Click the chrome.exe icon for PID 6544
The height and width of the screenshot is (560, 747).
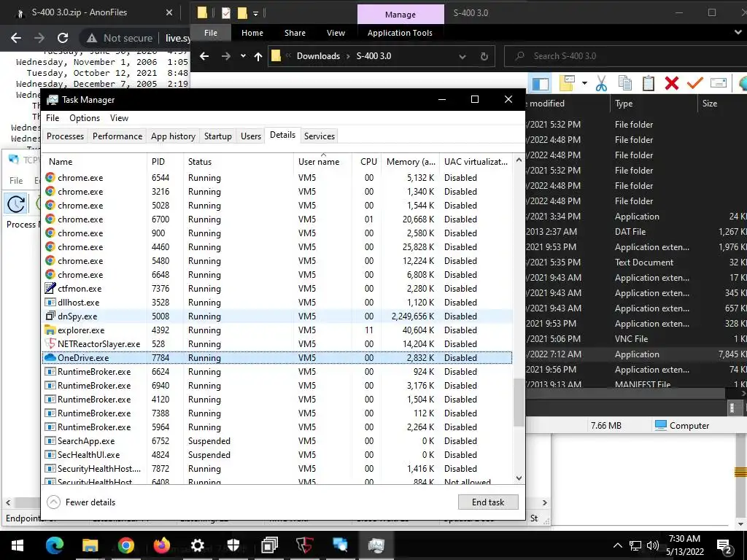point(50,178)
